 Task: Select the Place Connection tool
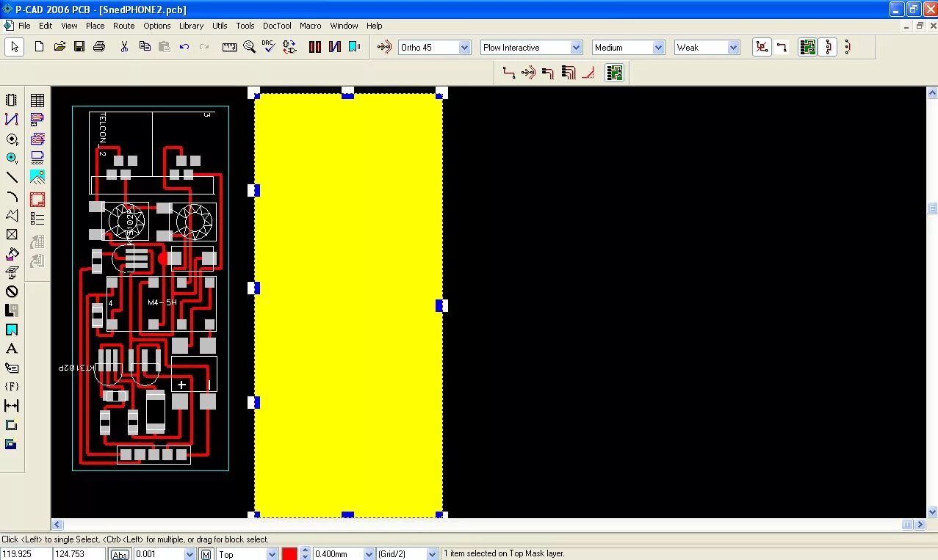point(12,119)
